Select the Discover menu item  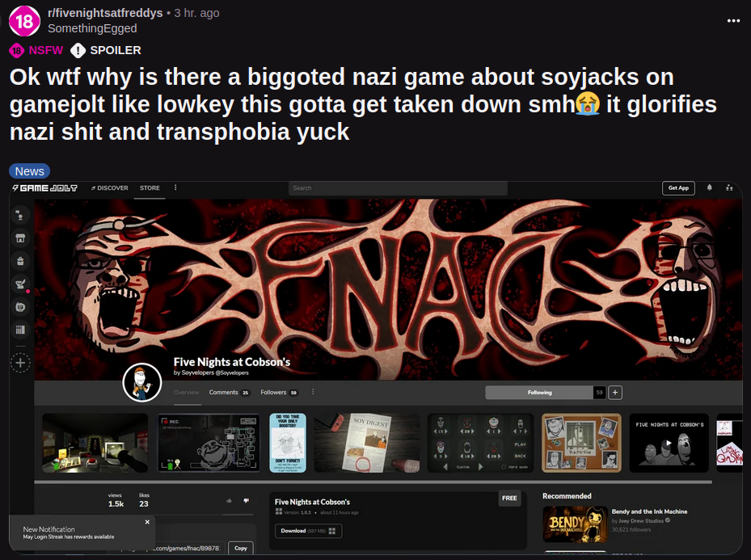pyautogui.click(x=109, y=188)
